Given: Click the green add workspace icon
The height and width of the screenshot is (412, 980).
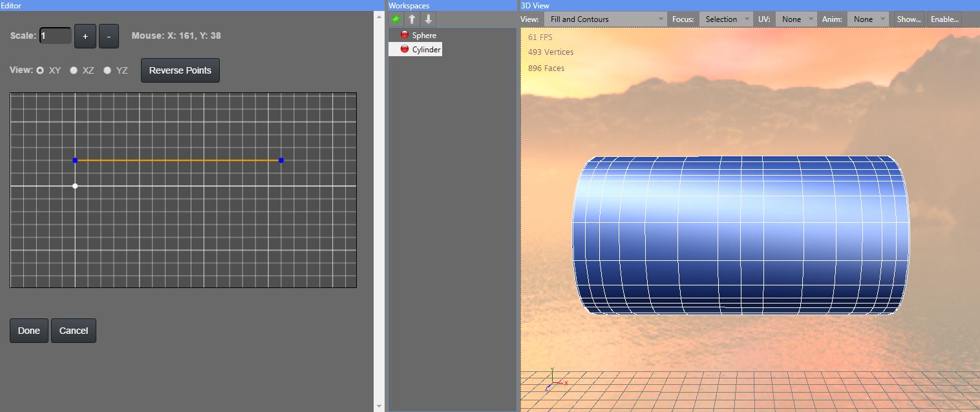Looking at the screenshot, I should pos(396,19).
